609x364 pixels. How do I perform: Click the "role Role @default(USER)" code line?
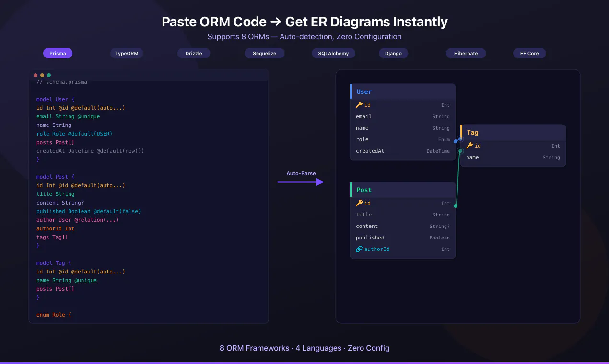point(74,134)
